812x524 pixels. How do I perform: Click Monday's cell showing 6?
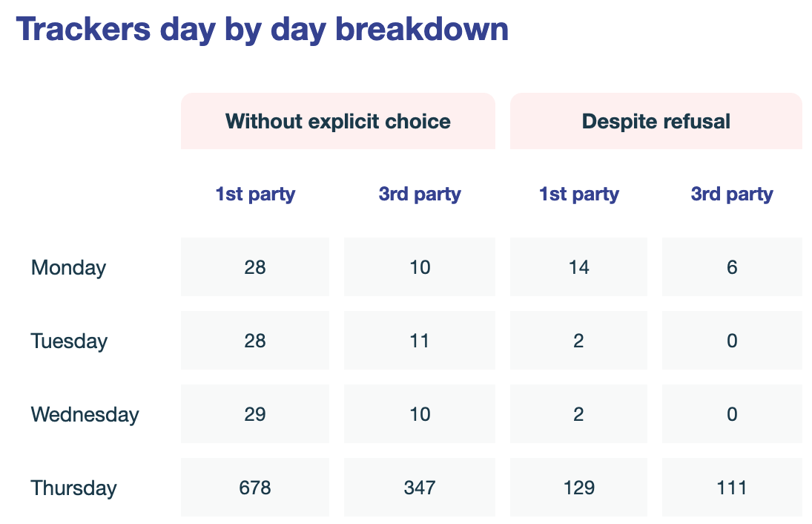pos(732,268)
